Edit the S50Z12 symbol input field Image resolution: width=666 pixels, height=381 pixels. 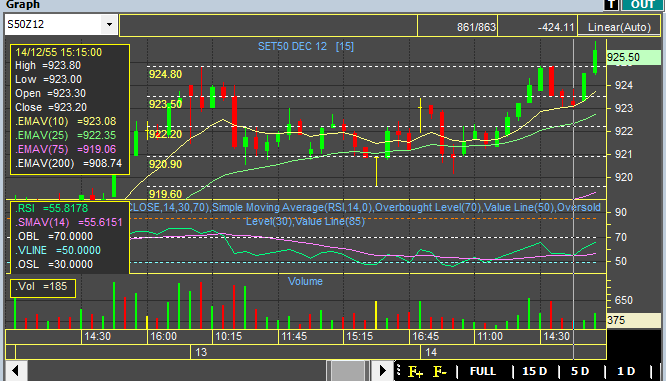[x=53, y=25]
